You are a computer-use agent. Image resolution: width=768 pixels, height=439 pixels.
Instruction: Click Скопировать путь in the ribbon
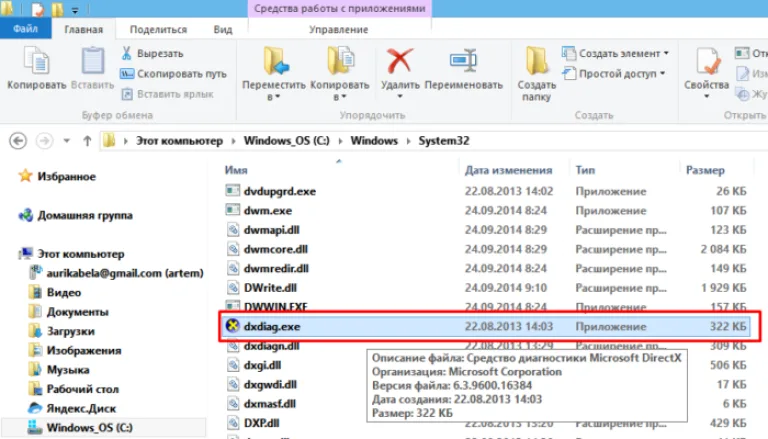(173, 73)
